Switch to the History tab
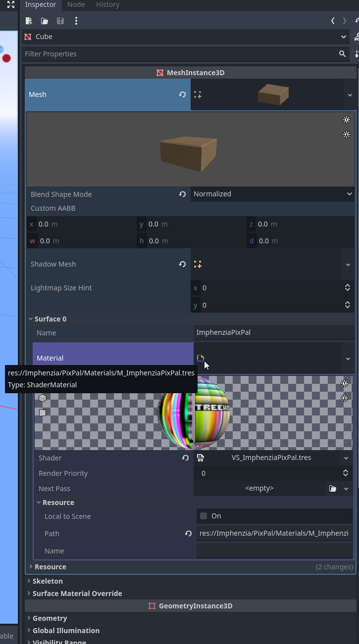The image size is (359, 644). click(107, 4)
